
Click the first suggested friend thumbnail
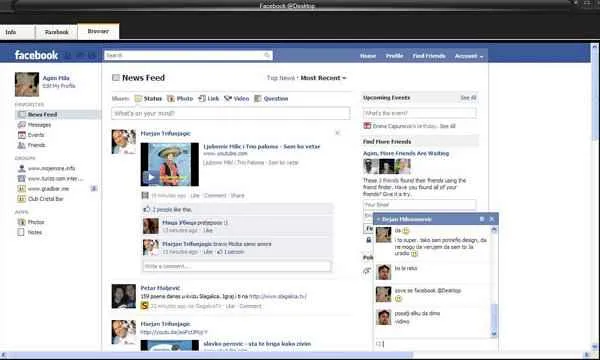click(370, 166)
